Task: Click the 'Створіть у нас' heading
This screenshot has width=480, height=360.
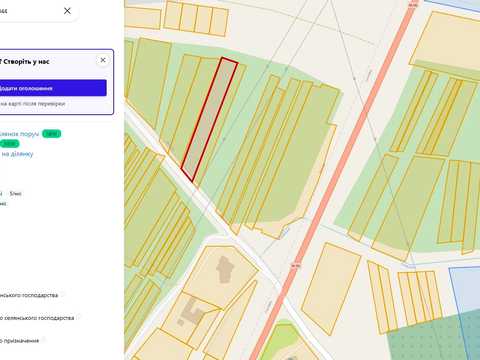Action: tap(25, 62)
